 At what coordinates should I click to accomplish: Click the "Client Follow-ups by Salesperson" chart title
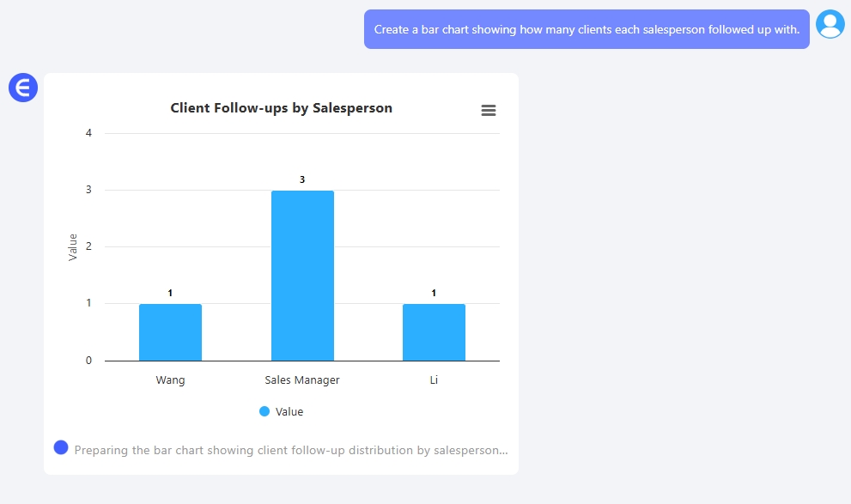pyautogui.click(x=282, y=108)
